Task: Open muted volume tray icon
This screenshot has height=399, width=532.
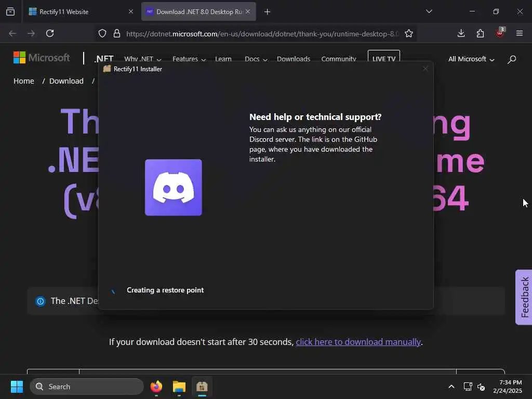Action: click(481, 387)
